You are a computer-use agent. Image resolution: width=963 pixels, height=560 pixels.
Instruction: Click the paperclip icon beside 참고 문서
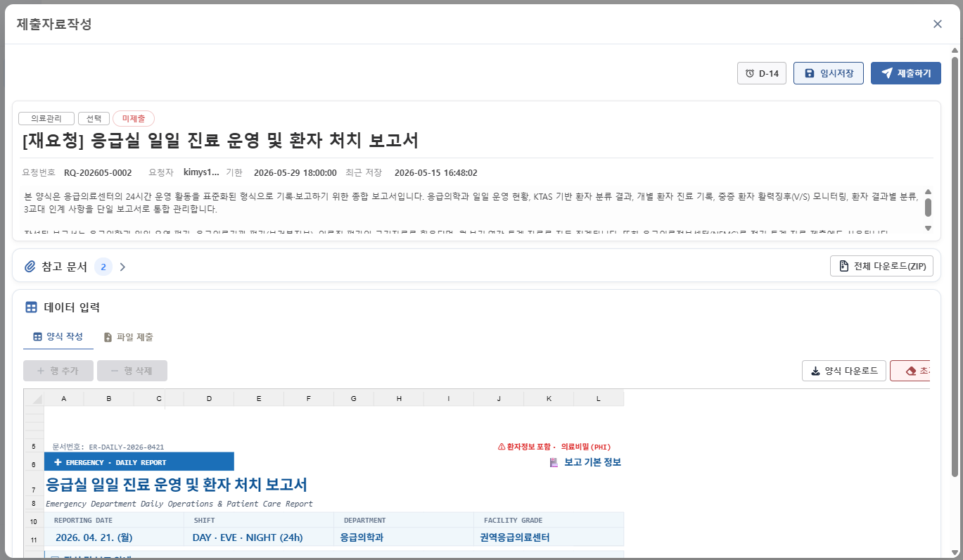click(30, 267)
